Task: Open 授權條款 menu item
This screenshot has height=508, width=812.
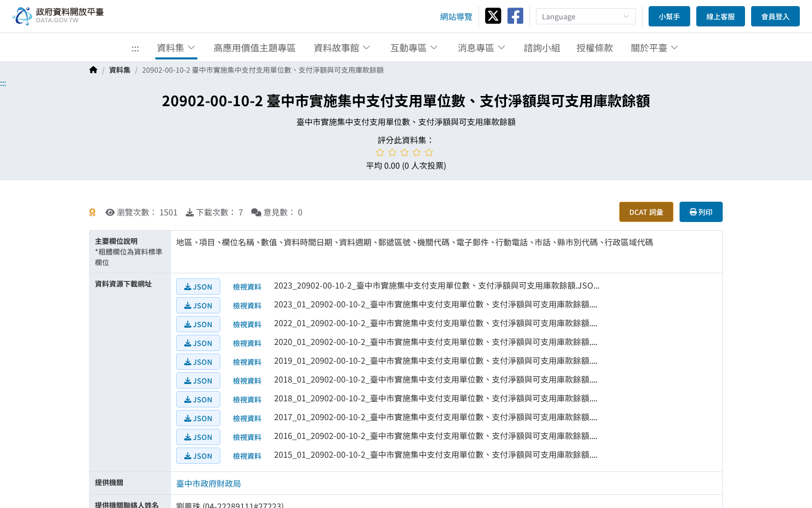Action: pos(595,48)
